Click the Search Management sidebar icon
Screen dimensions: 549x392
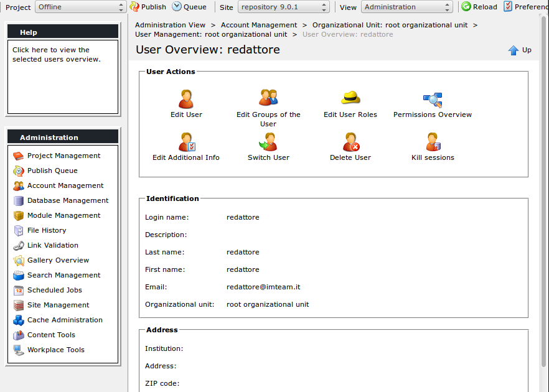click(x=19, y=276)
